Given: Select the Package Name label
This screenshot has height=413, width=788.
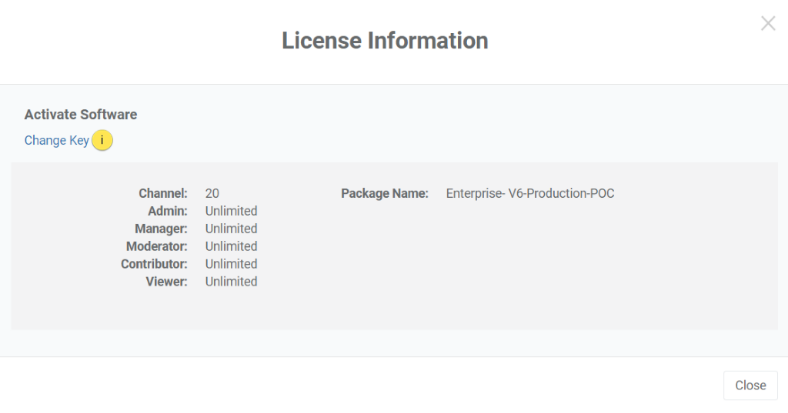Looking at the screenshot, I should pyautogui.click(x=384, y=193).
